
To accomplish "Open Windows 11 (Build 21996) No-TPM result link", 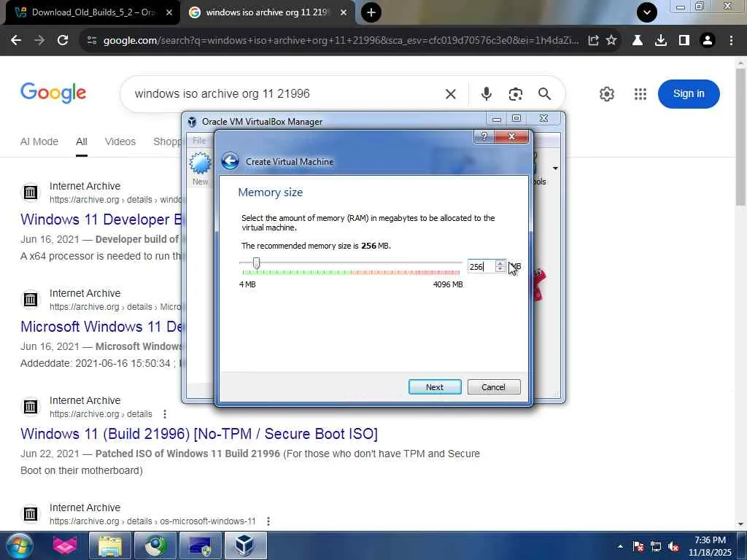I will click(x=199, y=433).
